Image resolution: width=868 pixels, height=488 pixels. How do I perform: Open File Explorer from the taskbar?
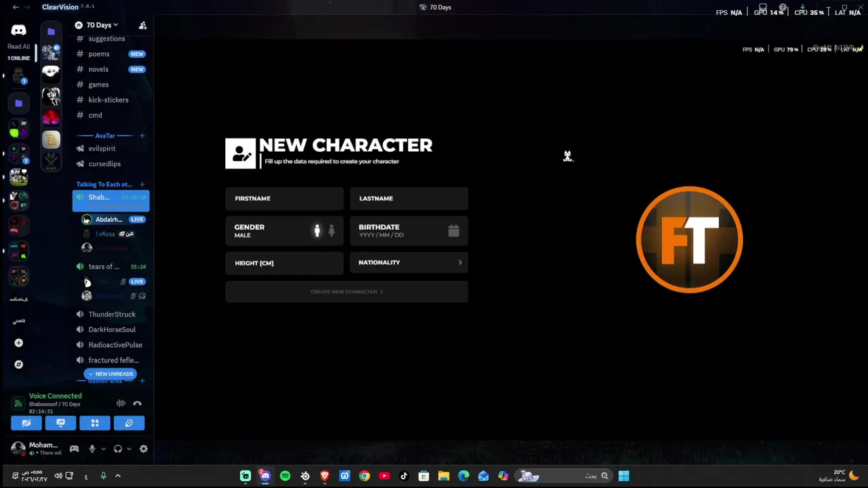(443, 476)
